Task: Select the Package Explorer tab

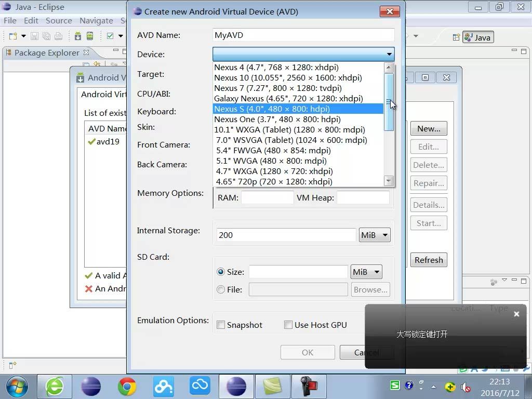Action: tap(46, 52)
